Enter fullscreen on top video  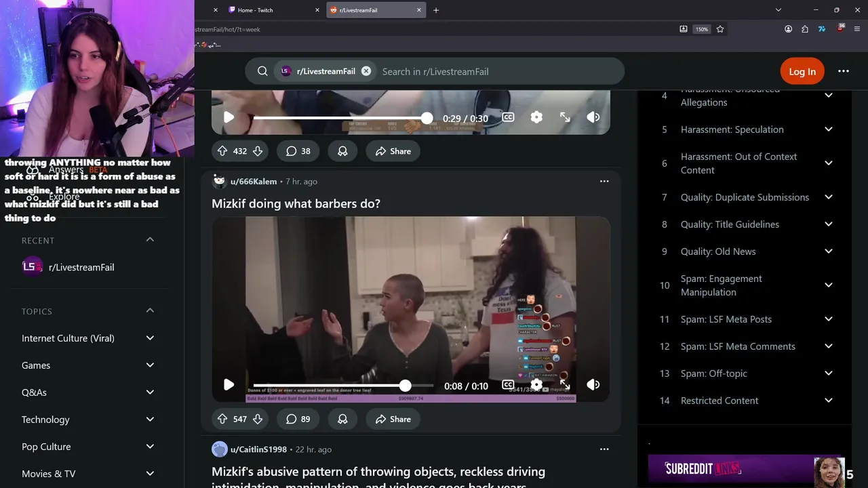point(565,117)
